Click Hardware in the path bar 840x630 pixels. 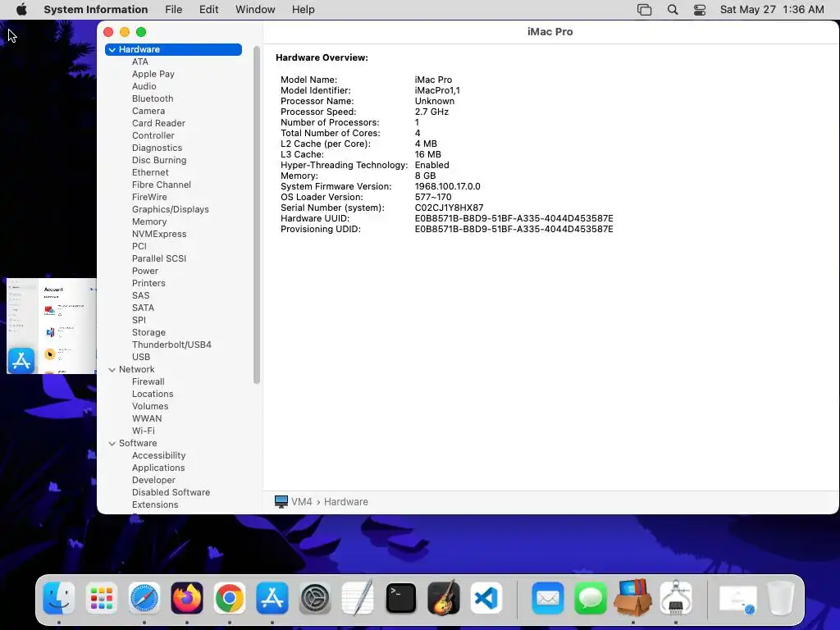(346, 502)
